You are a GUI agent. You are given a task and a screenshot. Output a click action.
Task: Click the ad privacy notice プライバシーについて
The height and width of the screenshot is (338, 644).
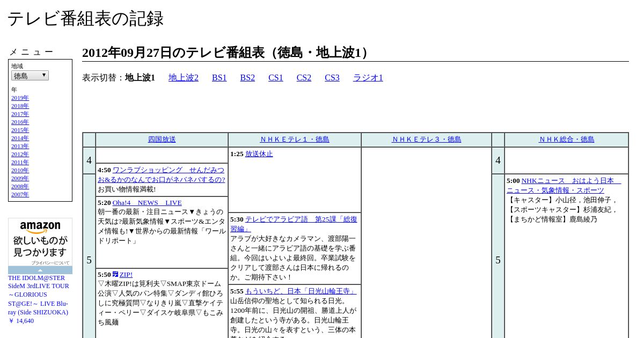click(50, 263)
